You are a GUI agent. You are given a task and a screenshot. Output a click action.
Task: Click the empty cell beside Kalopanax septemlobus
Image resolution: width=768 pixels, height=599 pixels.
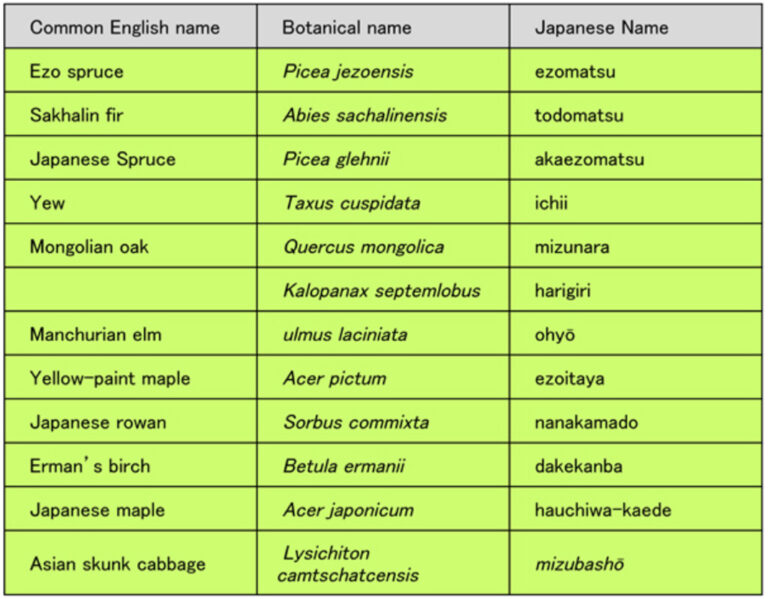click(130, 290)
